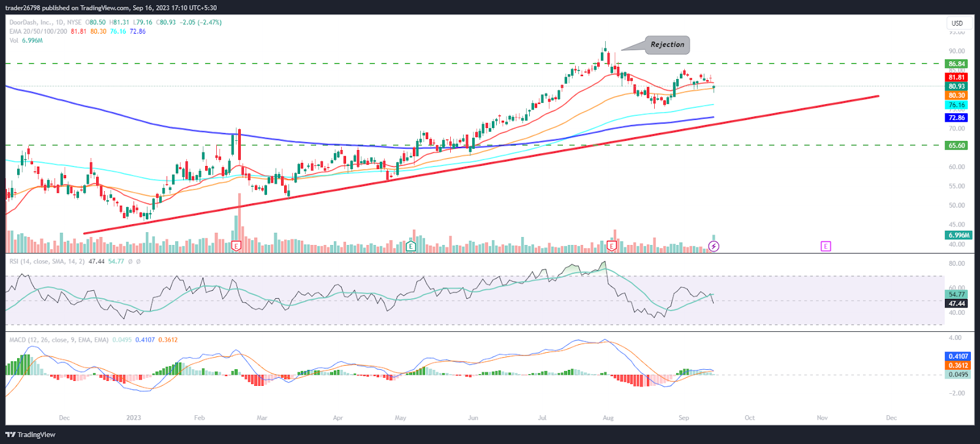
Task: Click the green earnings E marker in May
Action: tap(411, 246)
